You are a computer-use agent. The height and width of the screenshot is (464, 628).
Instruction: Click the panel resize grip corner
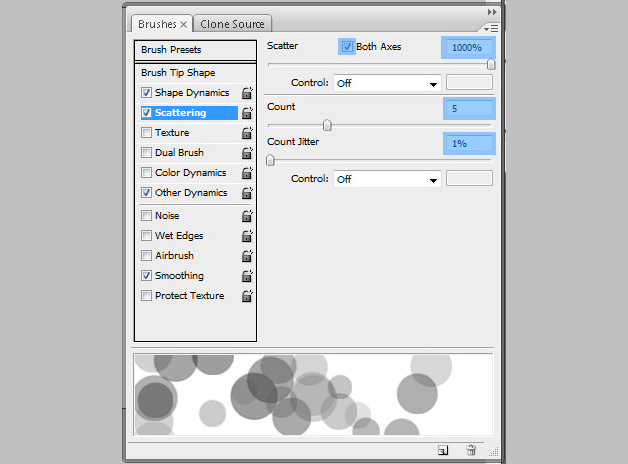coord(493,452)
